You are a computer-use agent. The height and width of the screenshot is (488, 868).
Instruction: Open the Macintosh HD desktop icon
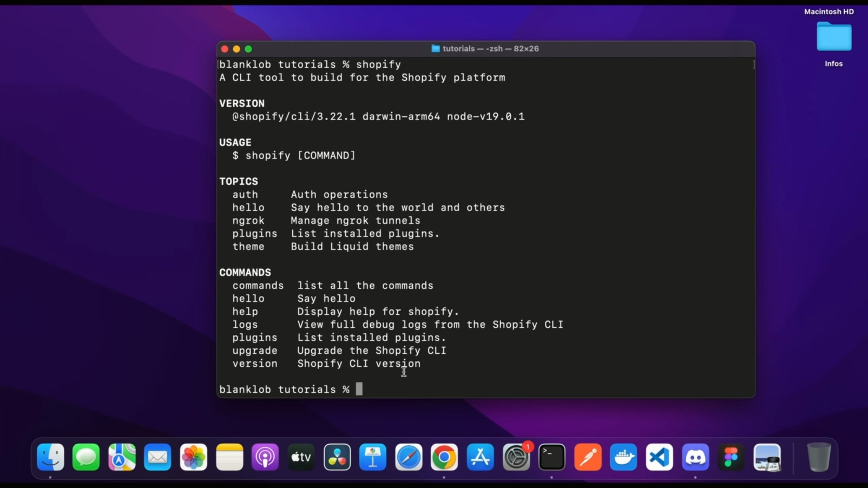[x=829, y=11]
